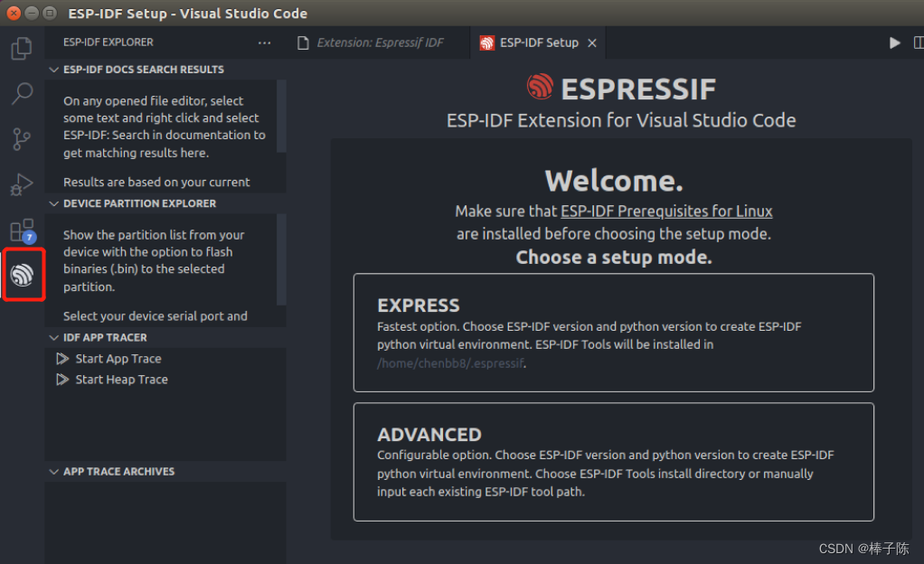Click the 'Choose a setup mode.' heading
Image resolution: width=924 pixels, height=564 pixels.
tap(614, 257)
